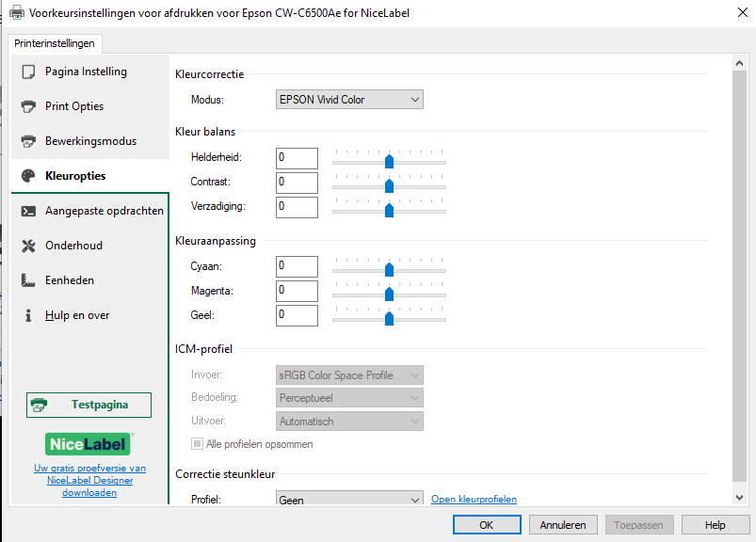Open the Uitvoer dropdown showing Automatisch
Image resolution: width=756 pixels, height=542 pixels.
349,422
